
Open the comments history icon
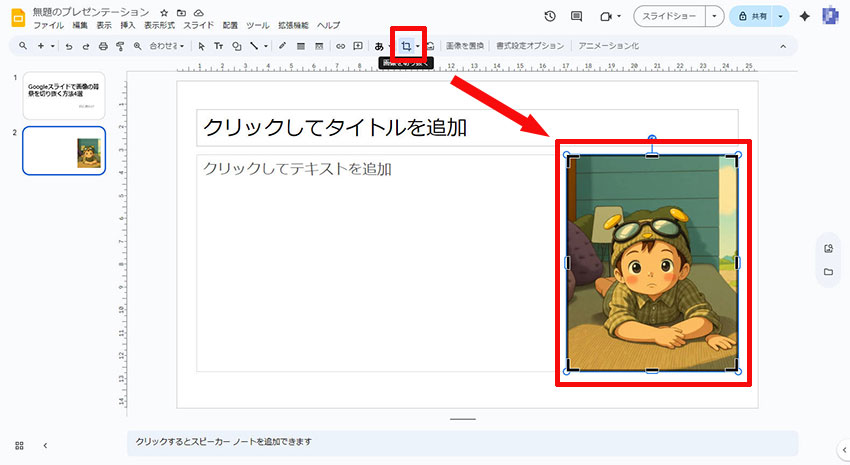pos(576,16)
